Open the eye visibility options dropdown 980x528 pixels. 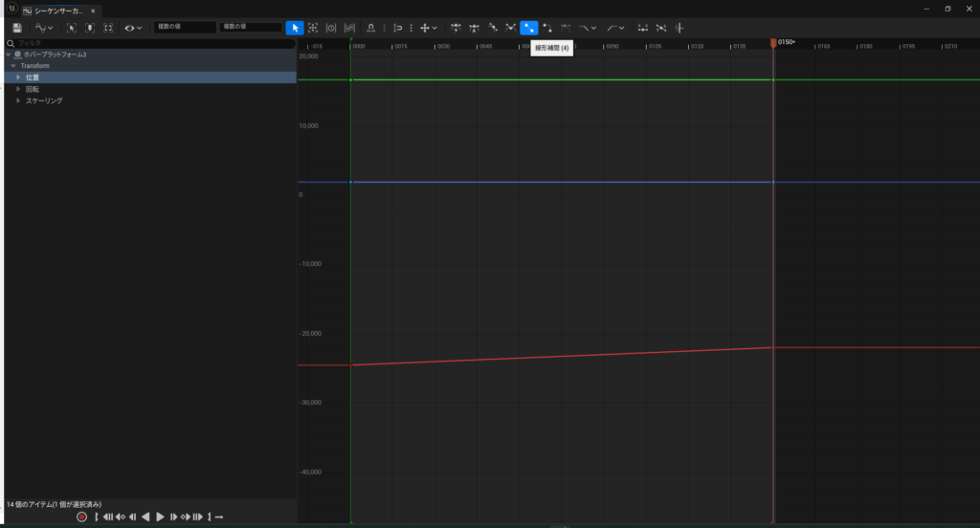[x=132, y=28]
